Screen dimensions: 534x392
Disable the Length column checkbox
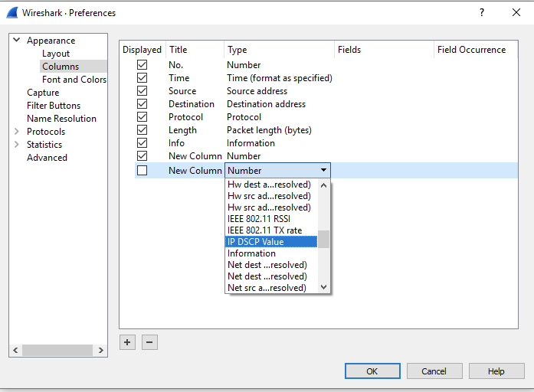142,130
